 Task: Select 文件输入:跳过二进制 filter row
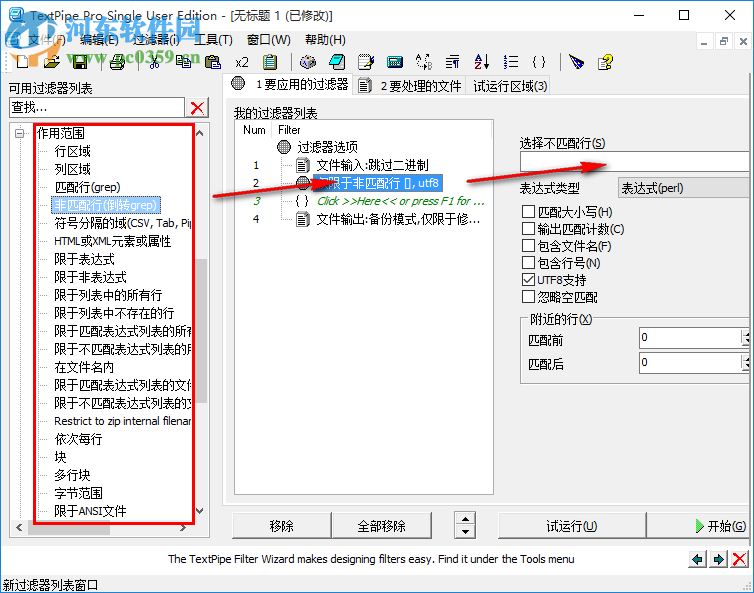tap(372, 165)
